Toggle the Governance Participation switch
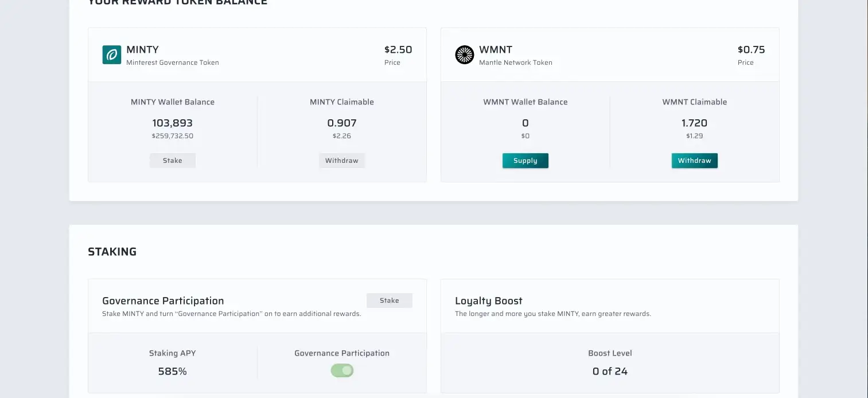Viewport: 868px width, 398px height. click(x=342, y=370)
